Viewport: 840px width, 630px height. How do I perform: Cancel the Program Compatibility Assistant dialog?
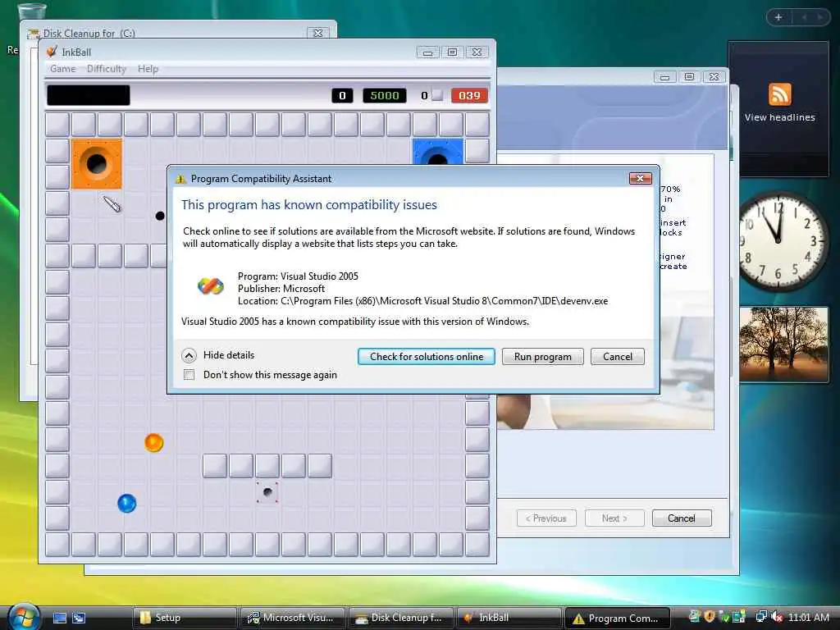pos(617,357)
